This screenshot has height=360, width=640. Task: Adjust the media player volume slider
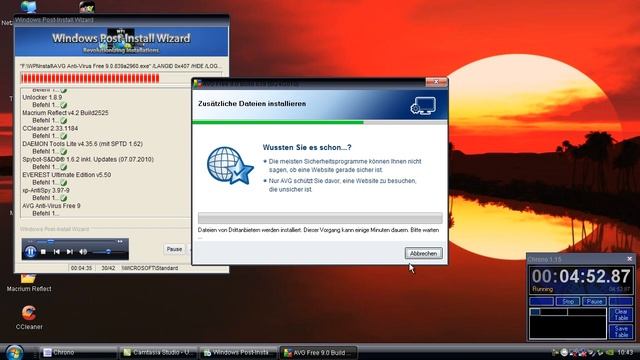tap(108, 252)
